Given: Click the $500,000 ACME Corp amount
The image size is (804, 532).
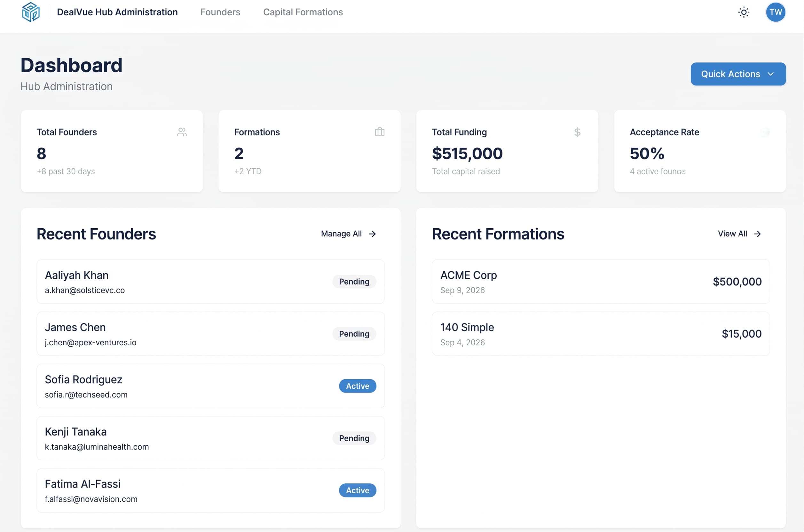Looking at the screenshot, I should point(737,282).
